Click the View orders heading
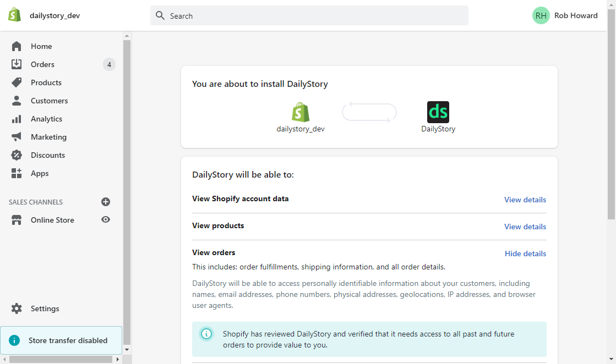This screenshot has height=364, width=616. [214, 252]
